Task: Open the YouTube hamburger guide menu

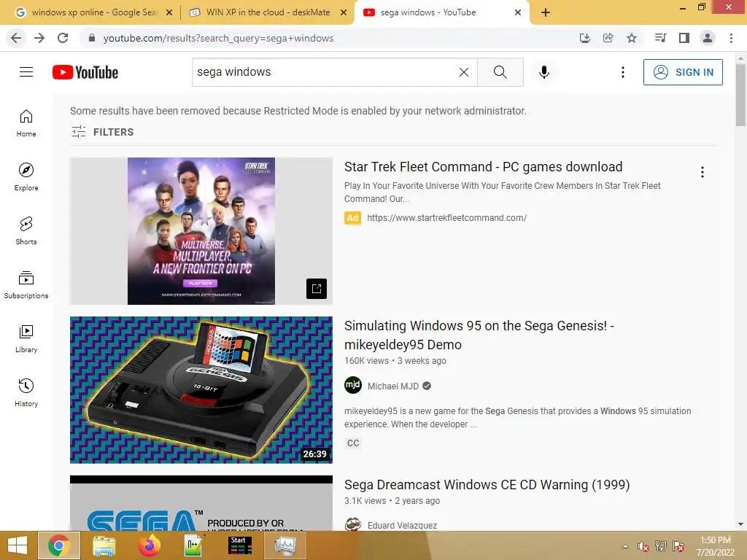Action: (x=26, y=72)
